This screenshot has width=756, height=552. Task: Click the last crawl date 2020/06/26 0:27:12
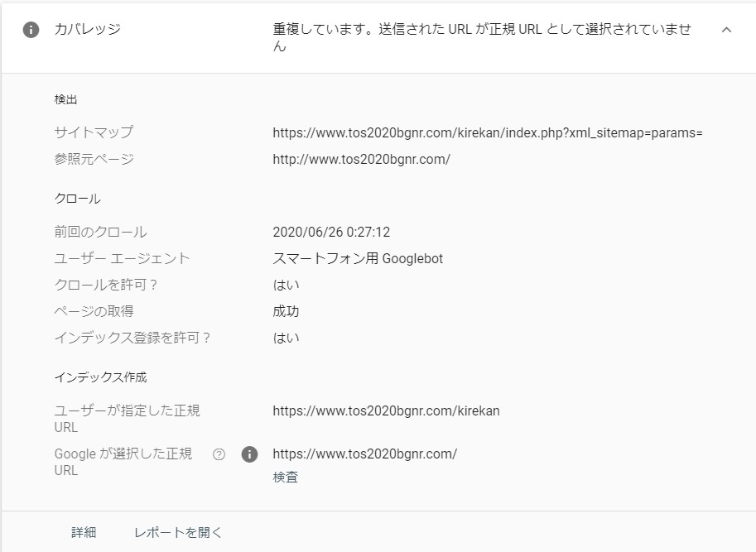(x=331, y=232)
